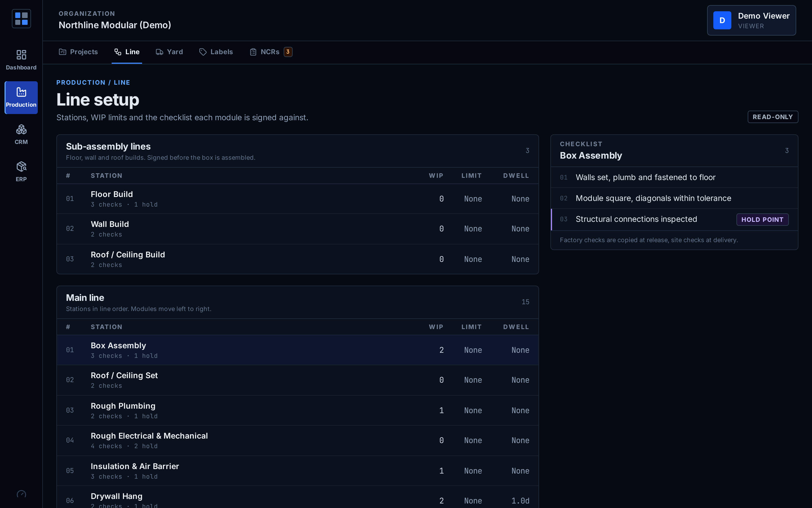Image resolution: width=812 pixels, height=508 pixels.
Task: Click the HOLD POINT badge
Action: (762, 219)
